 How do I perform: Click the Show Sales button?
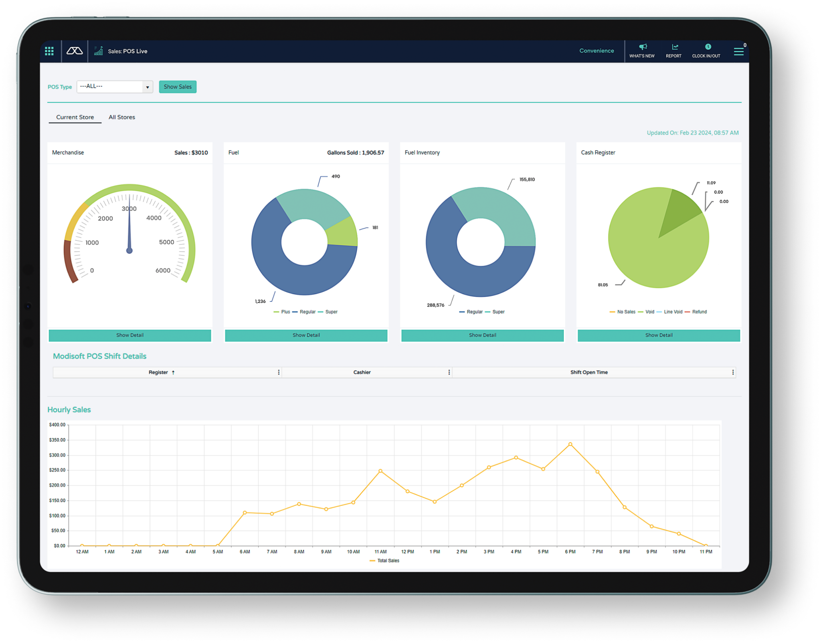pyautogui.click(x=178, y=87)
